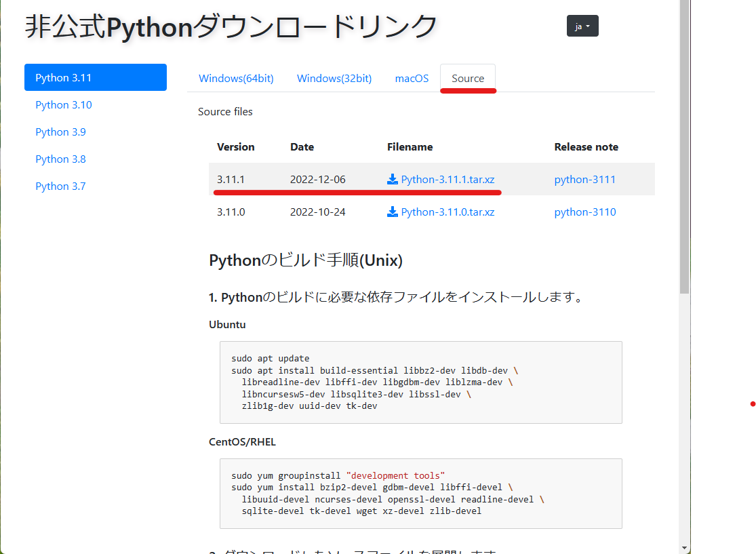
Task: Select Python 3.8 in the sidebar
Action: click(x=60, y=159)
